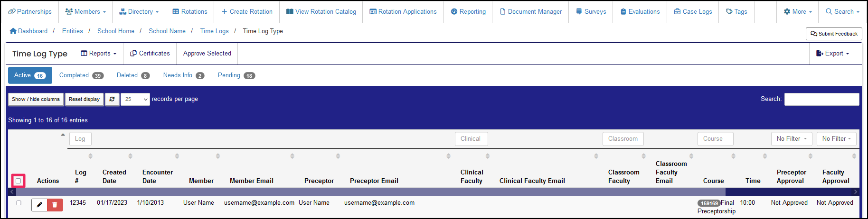The width and height of the screenshot is (868, 219).
Task: Click the Reset display button
Action: [x=84, y=99]
